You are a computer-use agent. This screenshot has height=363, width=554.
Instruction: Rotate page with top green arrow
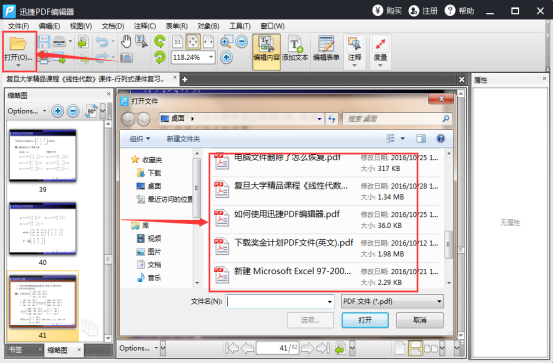[160, 41]
